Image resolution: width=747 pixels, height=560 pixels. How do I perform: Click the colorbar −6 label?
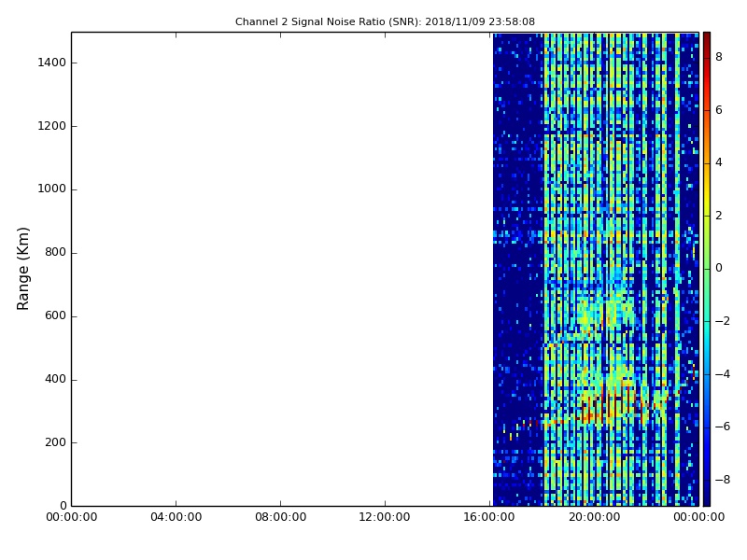coord(723,427)
